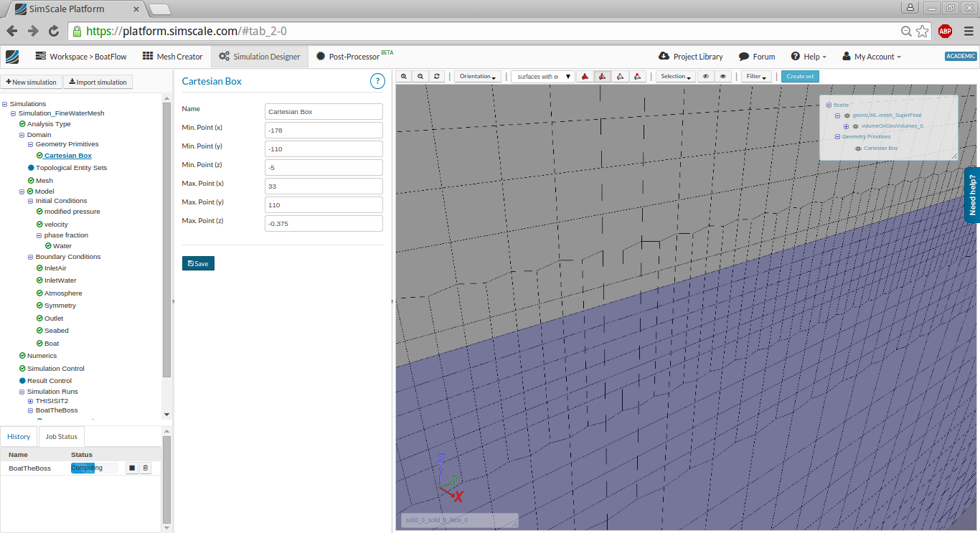Toggle visibility of volumeOnGeoVolumes_0 in scene tree
980x533 pixels.
[x=855, y=126]
